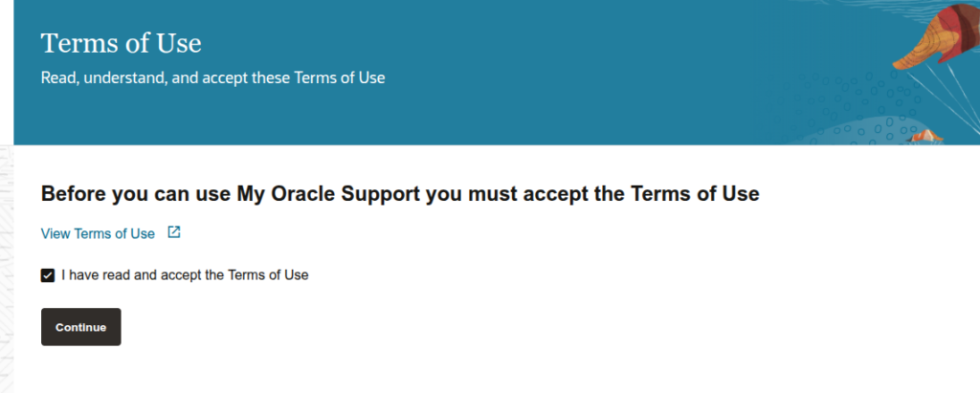Click the 'Read, understand, and accept' subtitle
This screenshot has width=980, height=393.
pos(212,77)
